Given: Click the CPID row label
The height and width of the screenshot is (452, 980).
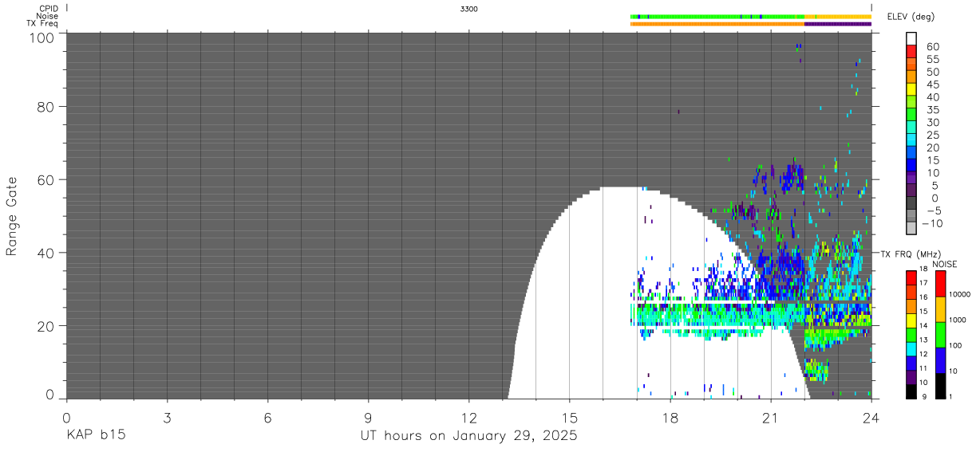Looking at the screenshot, I should [48, 8].
